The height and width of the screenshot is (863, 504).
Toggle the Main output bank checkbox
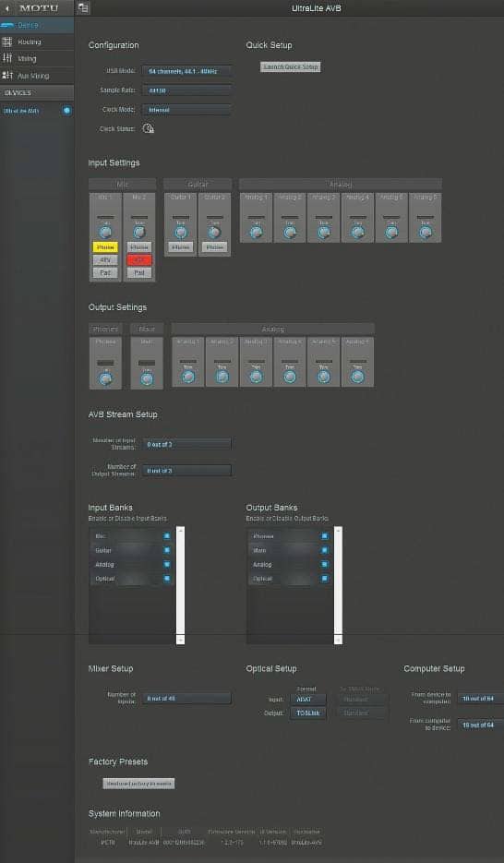325,550
